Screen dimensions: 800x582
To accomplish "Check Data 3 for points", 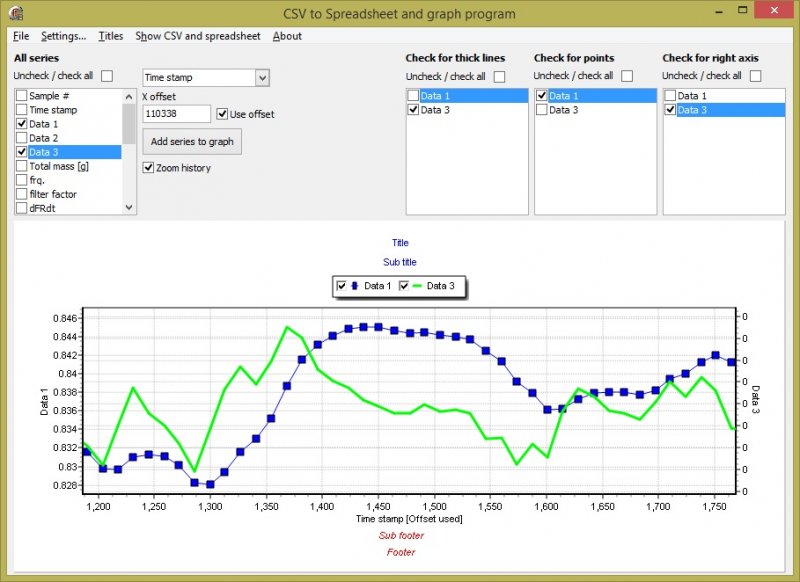I will pyautogui.click(x=542, y=110).
